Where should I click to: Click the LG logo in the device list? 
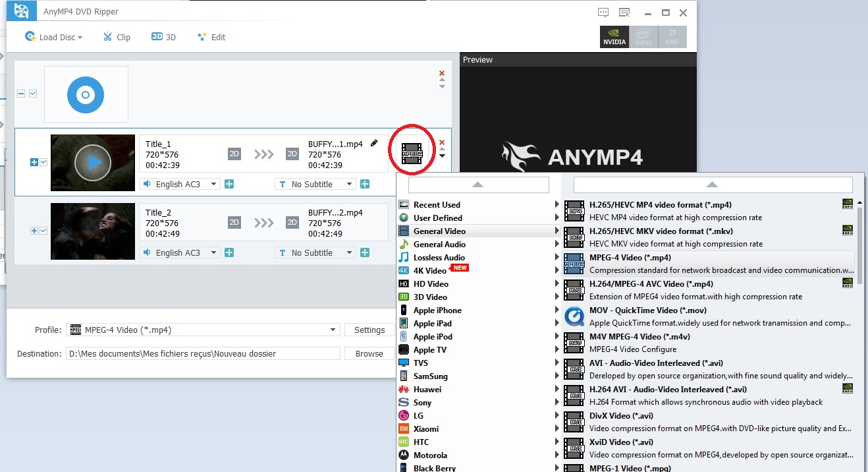(x=404, y=415)
